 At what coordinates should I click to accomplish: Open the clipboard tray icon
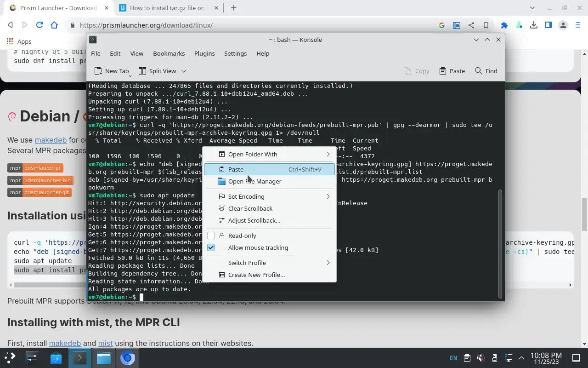(x=467, y=358)
